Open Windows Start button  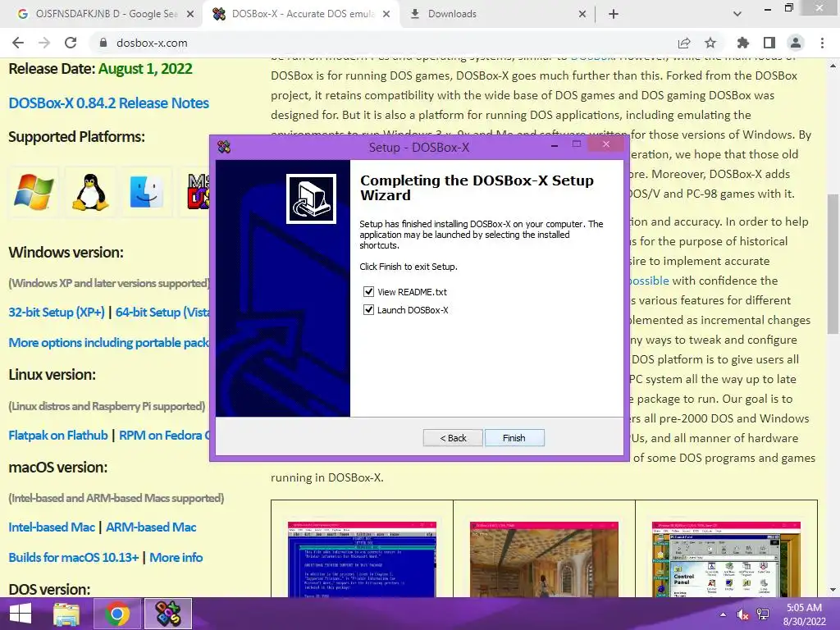(21, 614)
